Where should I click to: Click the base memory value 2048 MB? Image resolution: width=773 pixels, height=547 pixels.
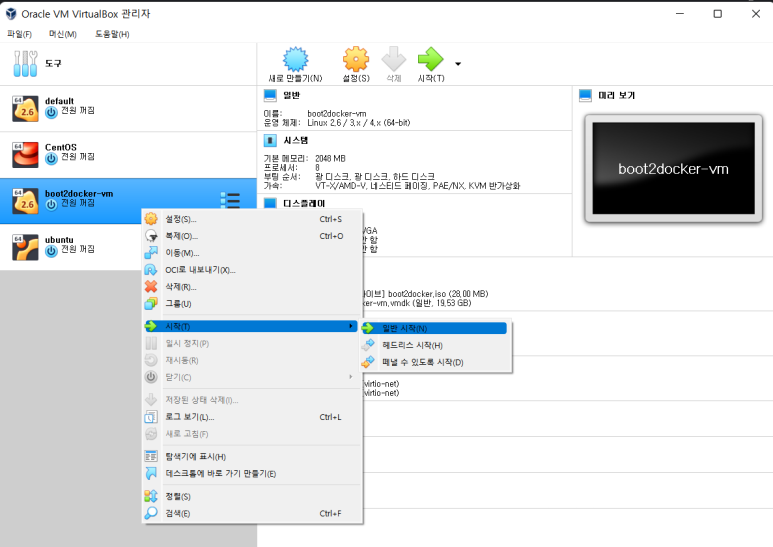[x=330, y=158]
